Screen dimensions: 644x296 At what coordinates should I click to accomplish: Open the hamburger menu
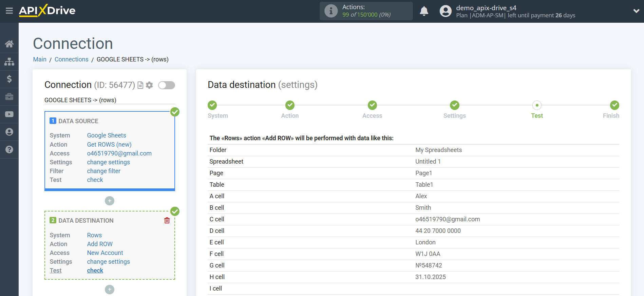point(9,11)
